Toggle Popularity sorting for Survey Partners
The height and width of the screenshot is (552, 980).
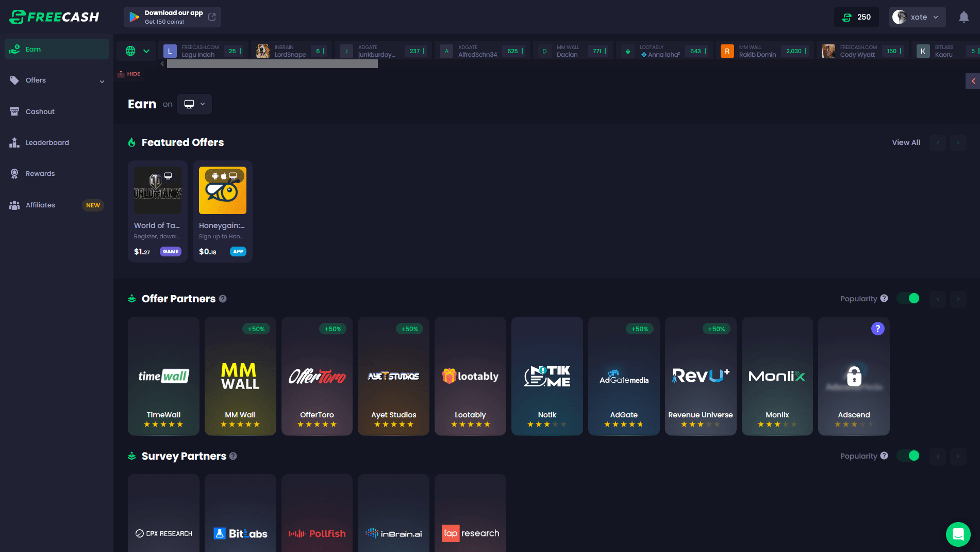tap(908, 456)
